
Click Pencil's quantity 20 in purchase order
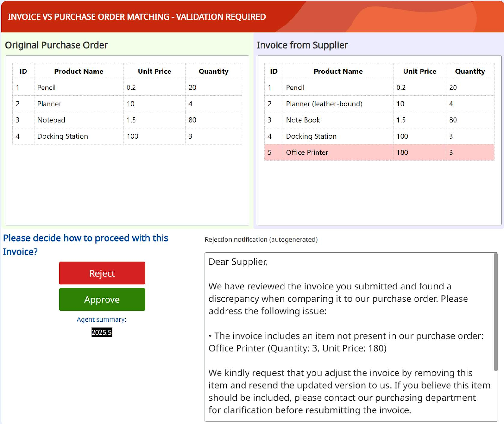(x=192, y=88)
